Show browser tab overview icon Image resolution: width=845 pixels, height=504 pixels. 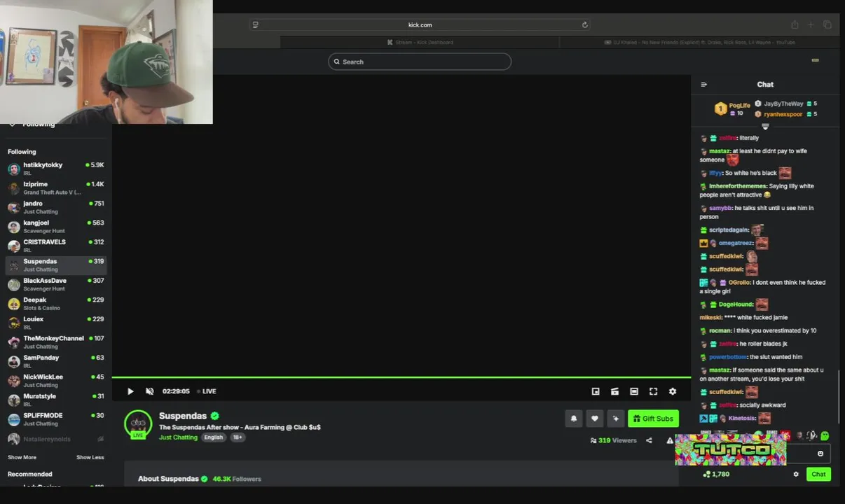coord(827,24)
